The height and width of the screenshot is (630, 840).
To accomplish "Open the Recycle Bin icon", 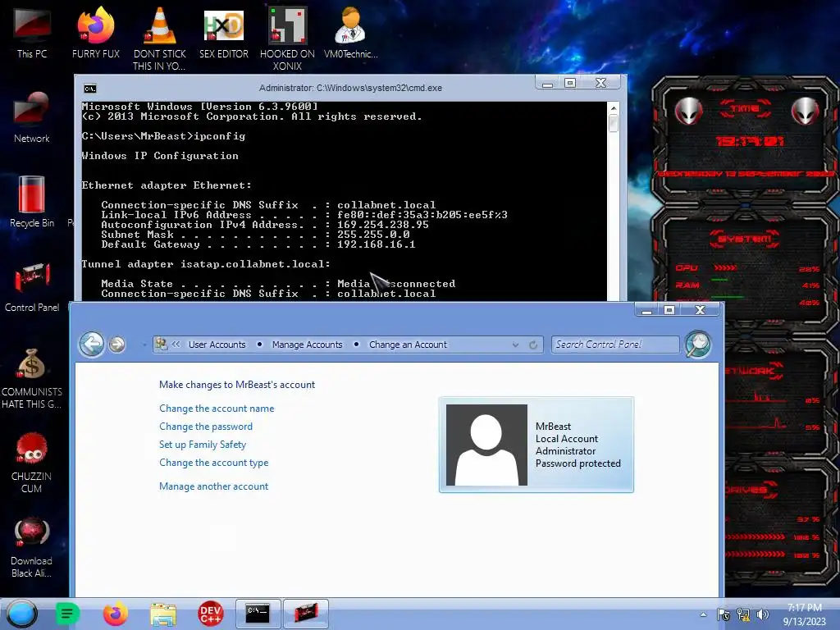I will tap(32, 202).
